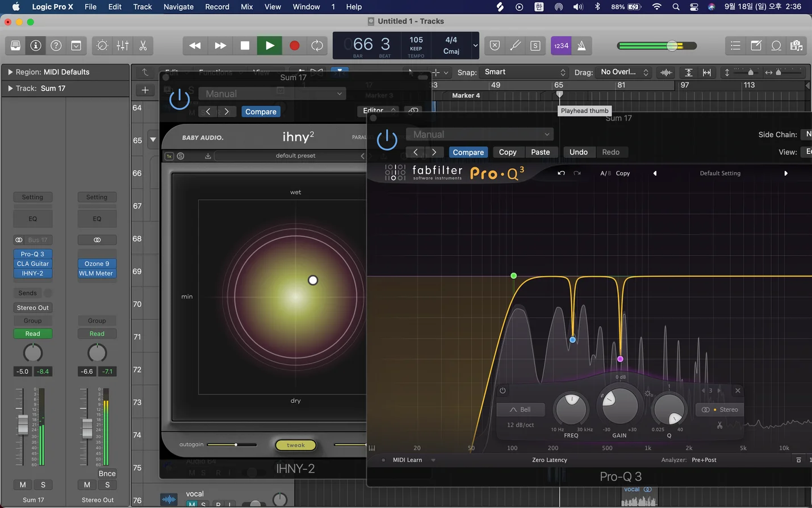Open the Loop Browser icon
The image size is (812, 508).
(x=776, y=45)
